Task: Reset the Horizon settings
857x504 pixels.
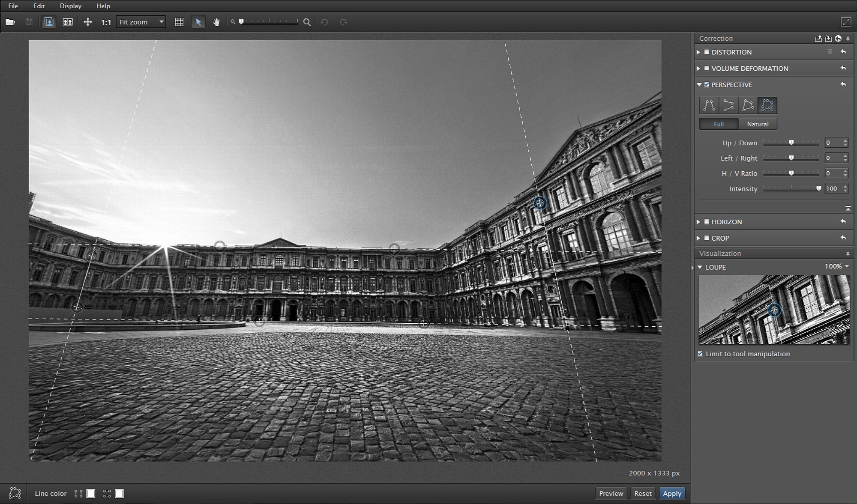Action: 843,221
